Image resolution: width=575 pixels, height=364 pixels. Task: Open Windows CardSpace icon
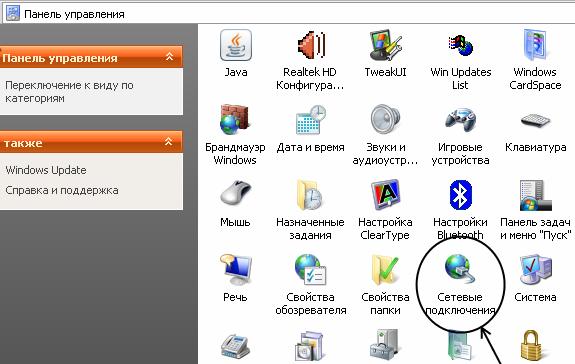click(x=535, y=45)
